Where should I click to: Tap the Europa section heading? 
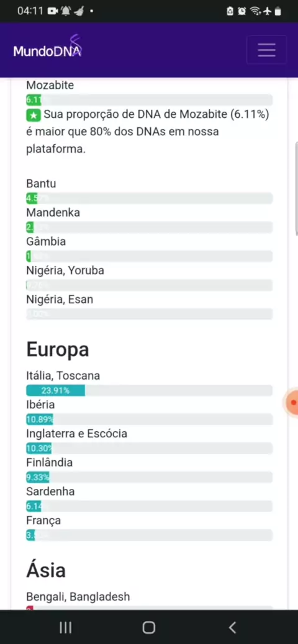coord(58,350)
